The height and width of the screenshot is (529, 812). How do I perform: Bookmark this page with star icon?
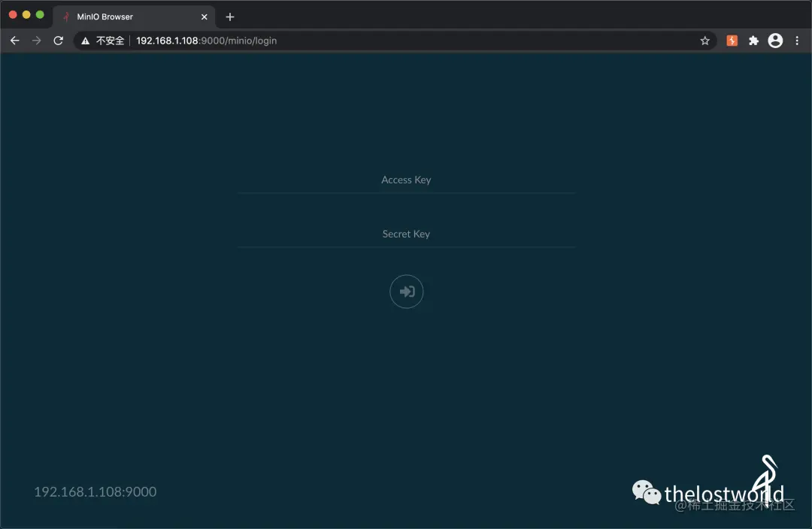pyautogui.click(x=704, y=41)
